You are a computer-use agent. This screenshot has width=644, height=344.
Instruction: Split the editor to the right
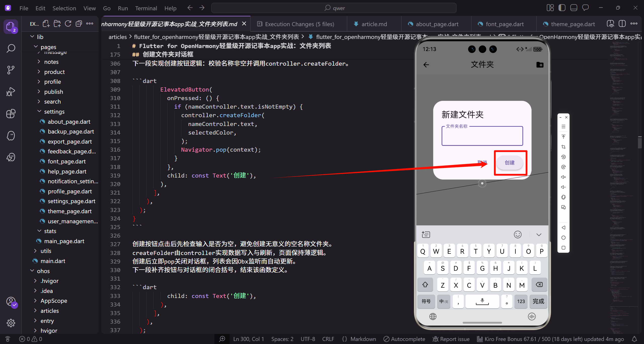pos(622,24)
